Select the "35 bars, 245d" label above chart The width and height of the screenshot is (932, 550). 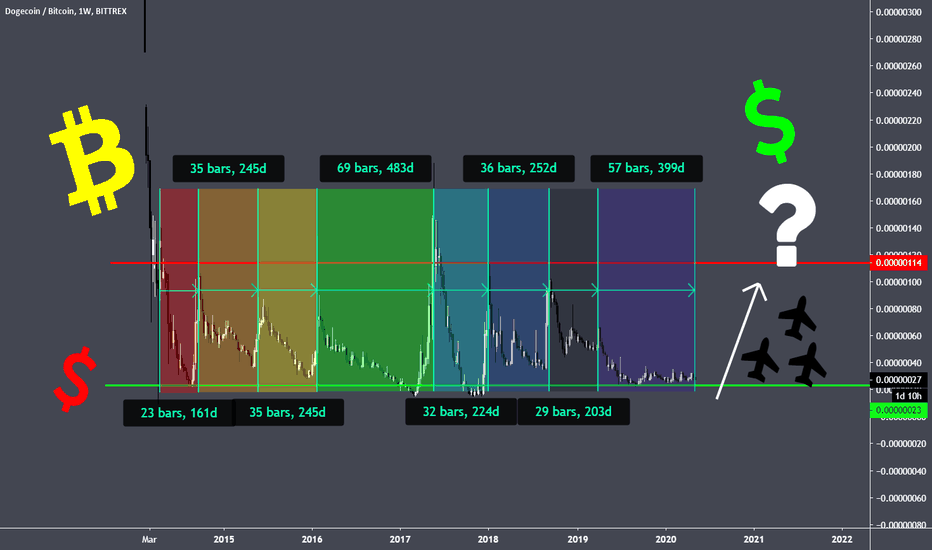228,169
